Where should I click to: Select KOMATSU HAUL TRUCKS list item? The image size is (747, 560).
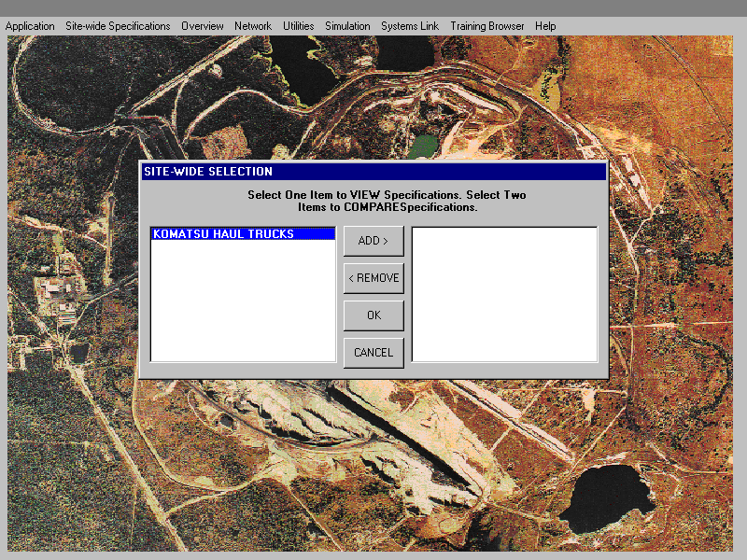point(243,234)
